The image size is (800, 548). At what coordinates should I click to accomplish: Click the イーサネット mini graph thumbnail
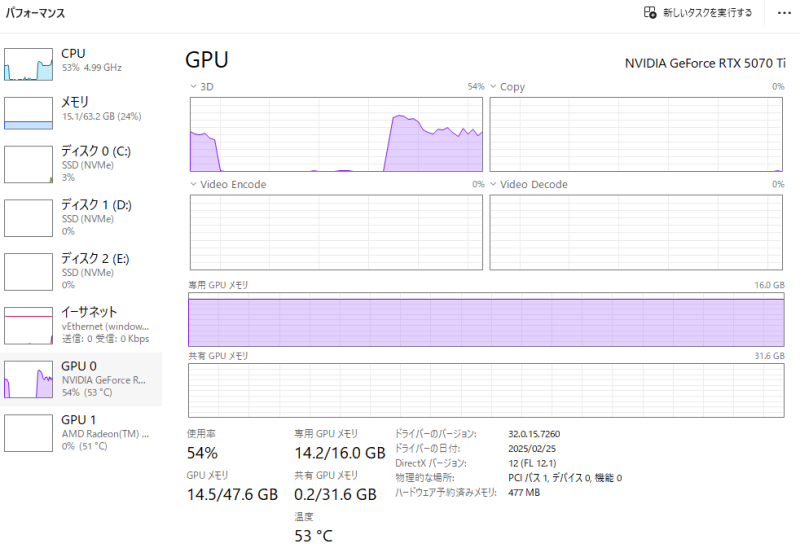(x=28, y=326)
